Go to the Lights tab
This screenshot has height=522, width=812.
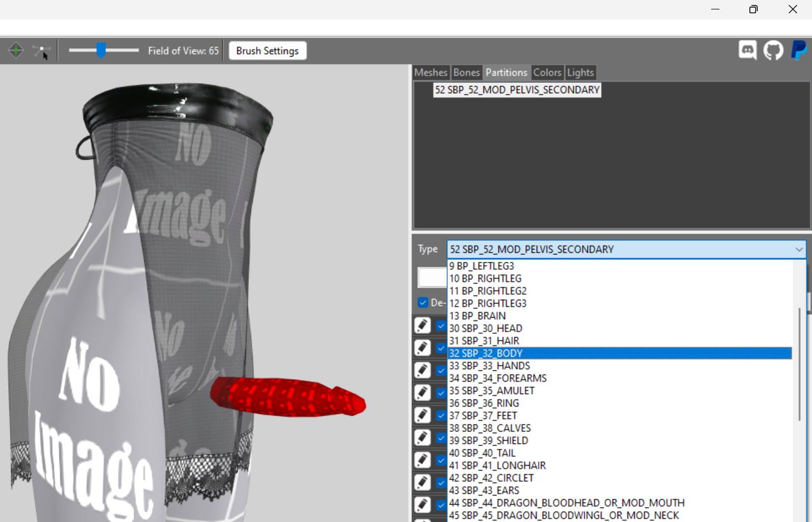pyautogui.click(x=580, y=73)
